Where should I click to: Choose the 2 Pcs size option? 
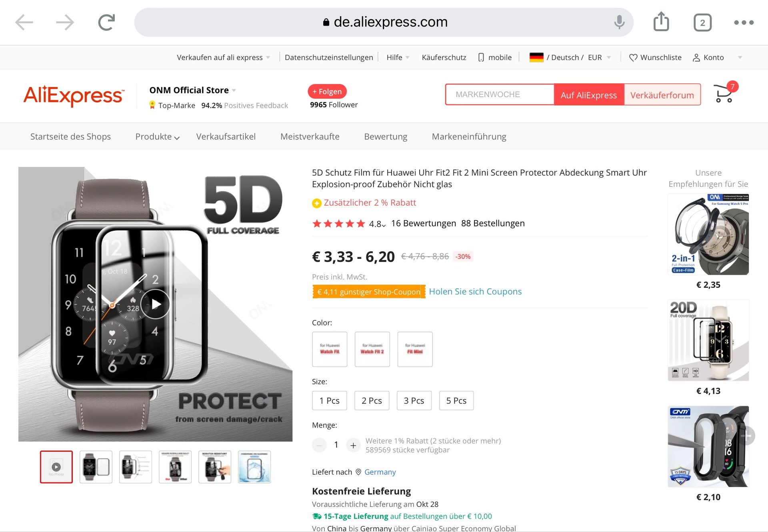[372, 400]
